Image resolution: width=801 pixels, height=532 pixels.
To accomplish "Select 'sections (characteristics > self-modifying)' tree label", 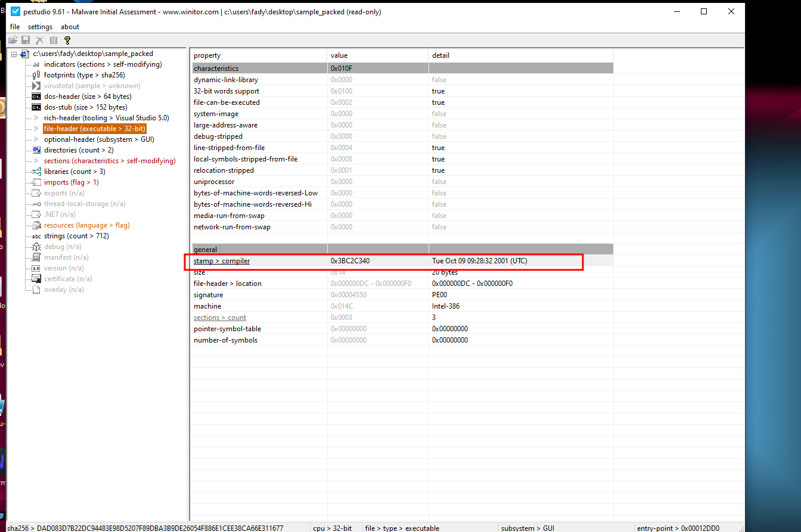I will [x=110, y=161].
